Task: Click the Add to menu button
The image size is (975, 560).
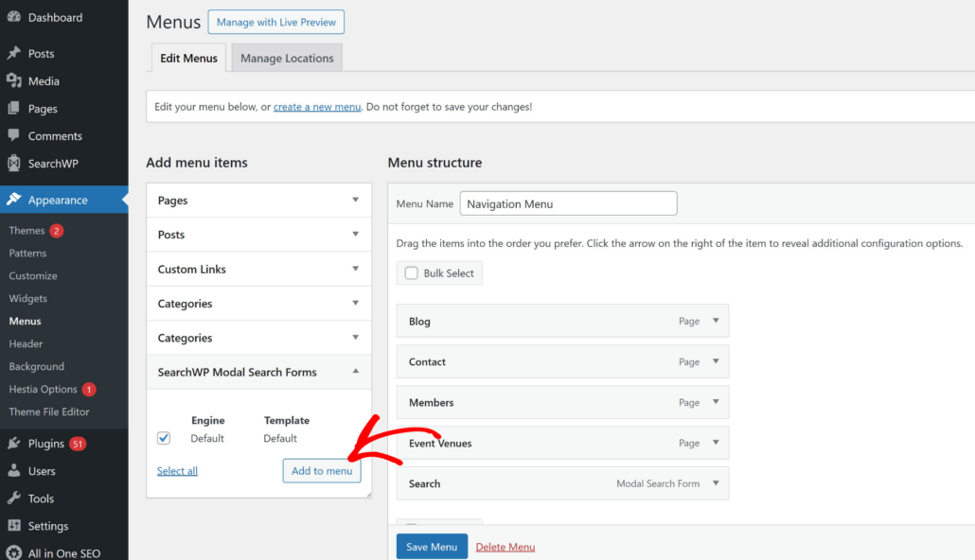Action: pyautogui.click(x=321, y=470)
